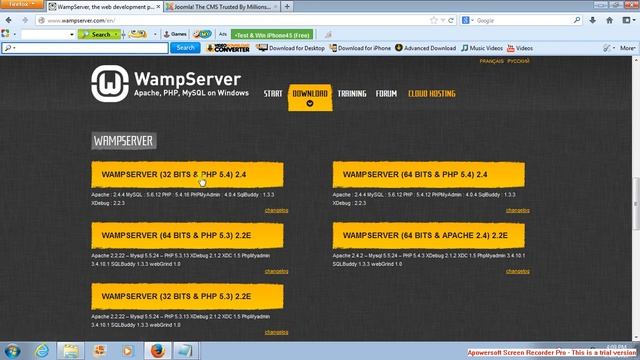Download WampServer 64 bits Apache 2.4 2.2E
This screenshot has height=360, width=640.
click(429, 236)
